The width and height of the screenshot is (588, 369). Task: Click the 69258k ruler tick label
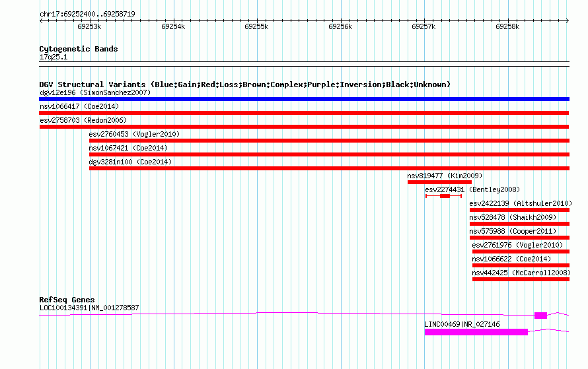(508, 26)
